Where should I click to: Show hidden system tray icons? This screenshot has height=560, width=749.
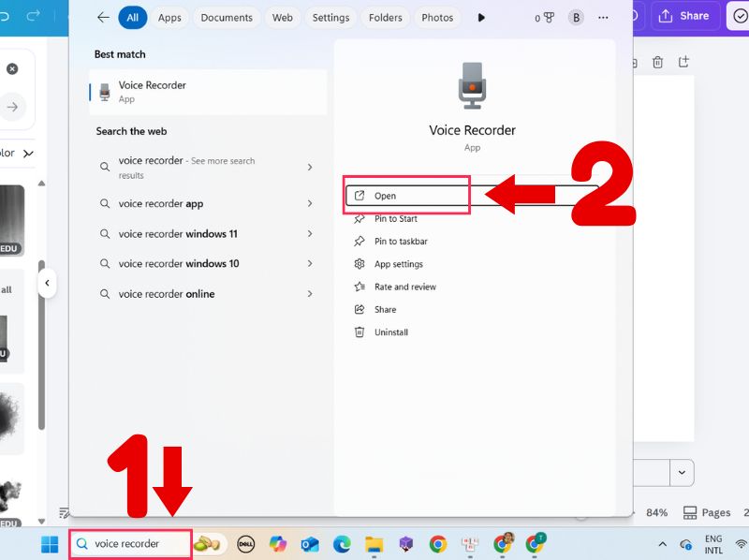pos(663,544)
